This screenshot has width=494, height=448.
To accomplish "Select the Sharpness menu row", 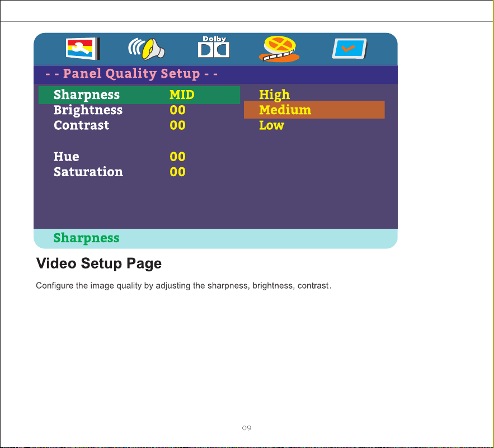I will coord(139,95).
